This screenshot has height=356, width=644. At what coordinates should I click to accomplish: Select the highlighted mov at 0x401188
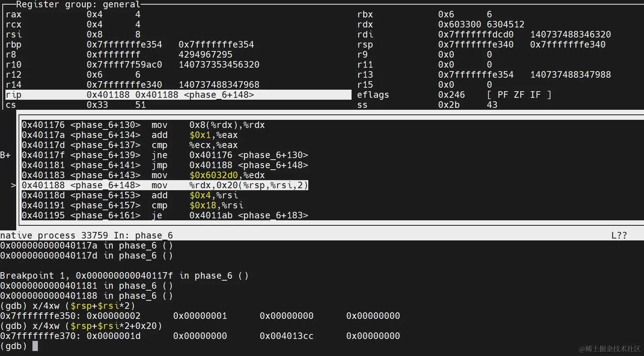click(165, 186)
